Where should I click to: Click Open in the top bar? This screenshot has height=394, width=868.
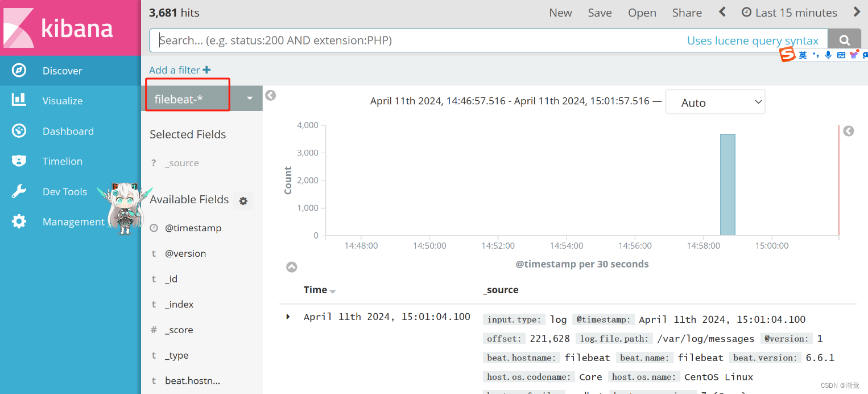642,13
